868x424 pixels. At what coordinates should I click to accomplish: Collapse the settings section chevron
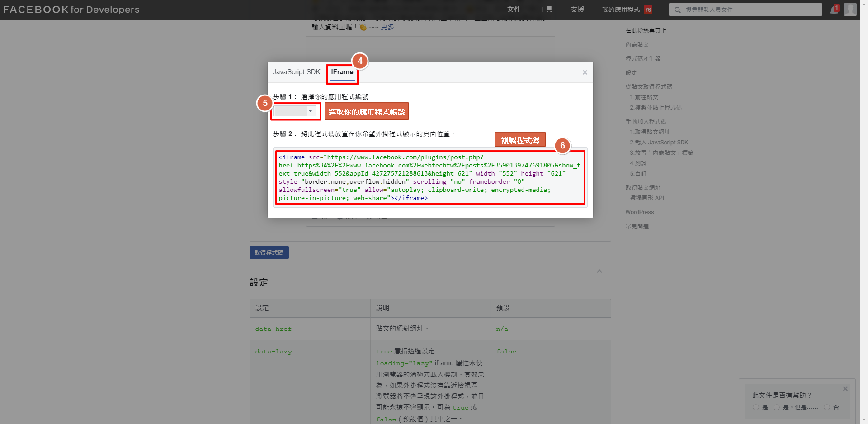coord(599,271)
